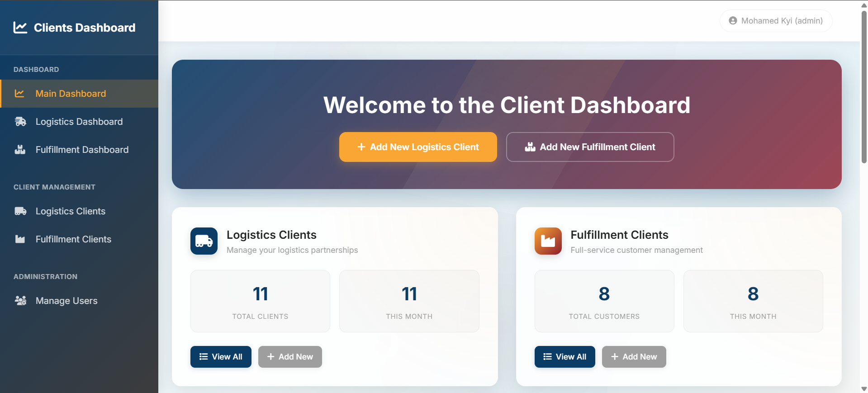Screen dimensions: 868x393
Task: Click View All on Logistics Clients card
Action: (221, 357)
